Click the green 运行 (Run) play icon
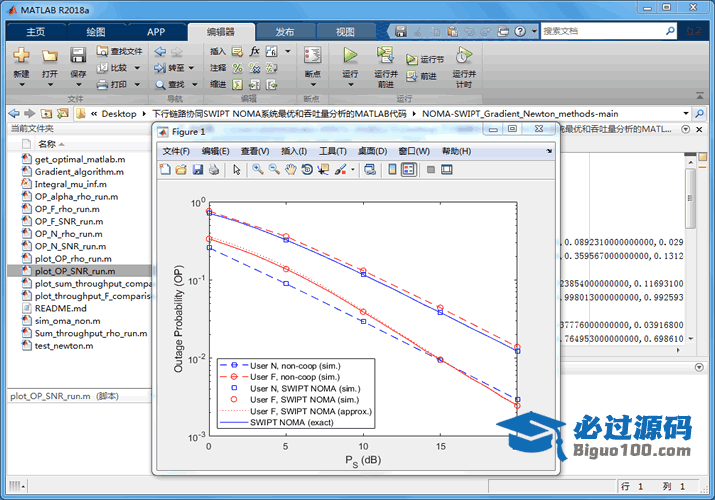715x500 pixels. click(x=350, y=55)
